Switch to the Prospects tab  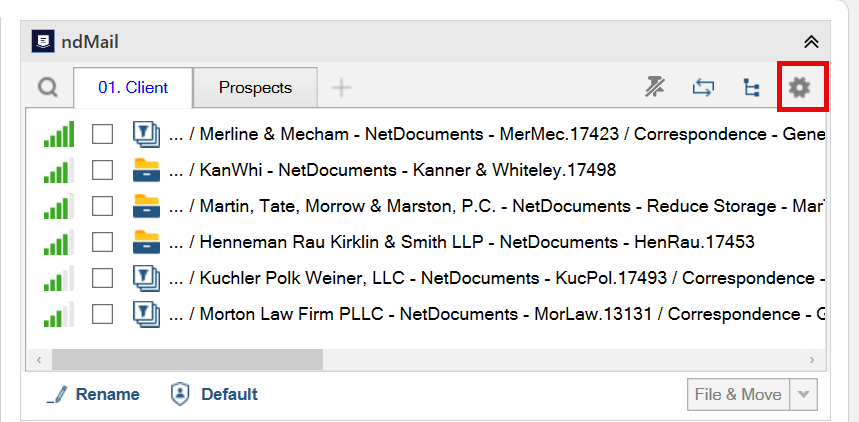[x=255, y=88]
